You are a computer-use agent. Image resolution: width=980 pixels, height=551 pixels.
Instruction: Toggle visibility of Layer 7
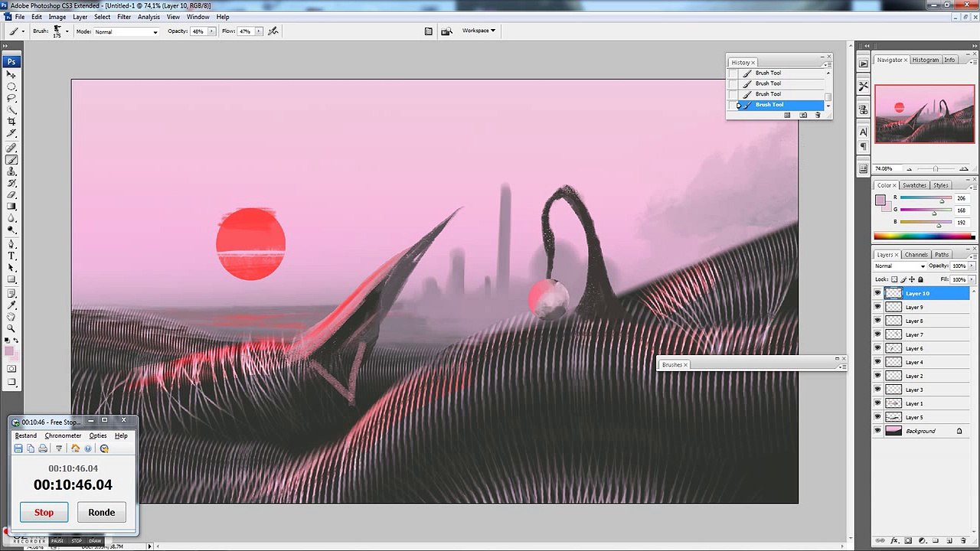pyautogui.click(x=877, y=334)
